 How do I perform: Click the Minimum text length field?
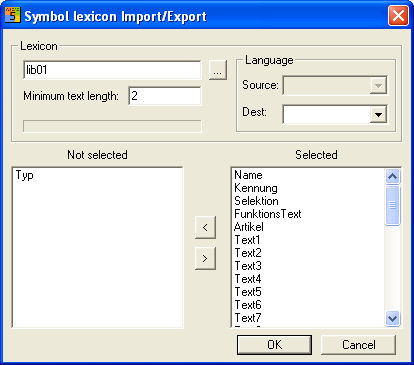tap(165, 96)
